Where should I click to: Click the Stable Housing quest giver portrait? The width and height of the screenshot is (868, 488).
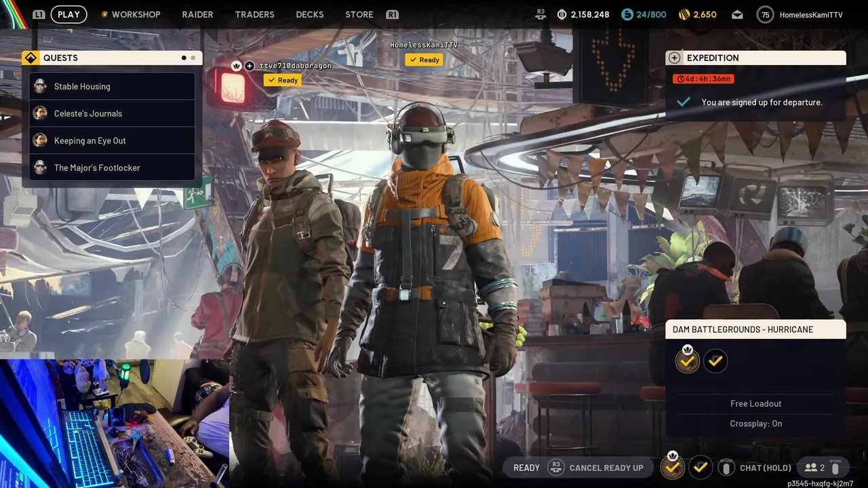coord(41,86)
